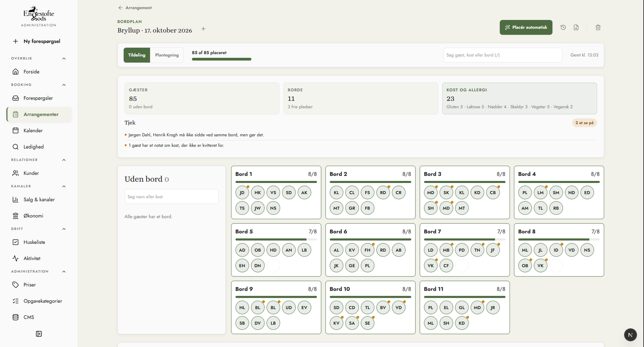Screen dimensions: 644x347
Task: Select the Tildeling view toggle
Action: [x=137, y=55]
